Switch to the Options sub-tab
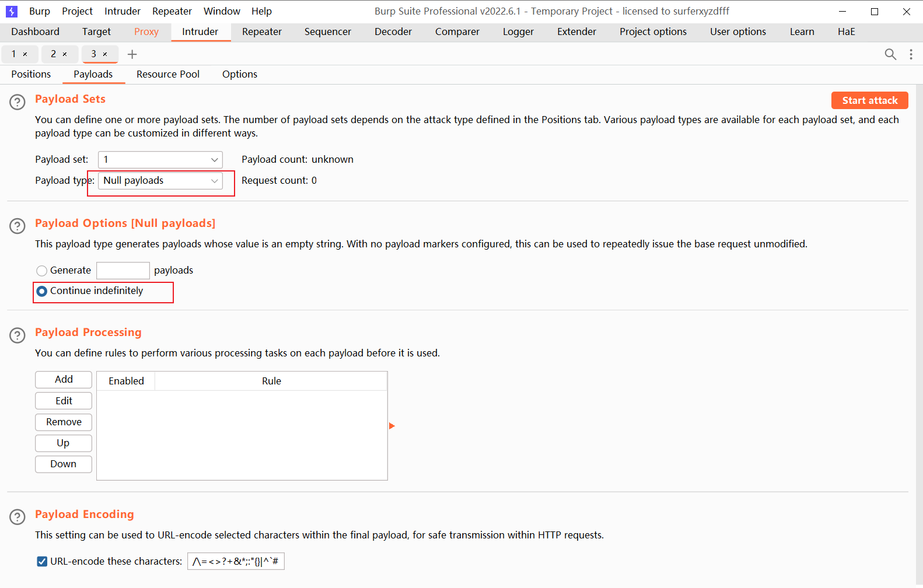The height and width of the screenshot is (588, 923). (x=240, y=74)
